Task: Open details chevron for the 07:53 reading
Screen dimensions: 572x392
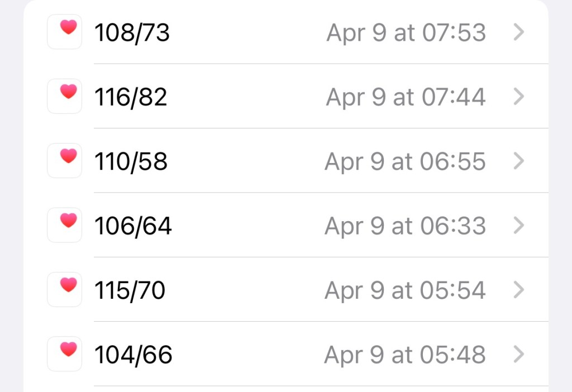Action: tap(519, 32)
